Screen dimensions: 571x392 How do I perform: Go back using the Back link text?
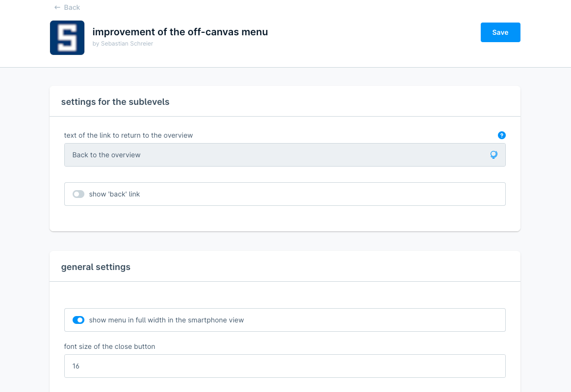tap(72, 7)
